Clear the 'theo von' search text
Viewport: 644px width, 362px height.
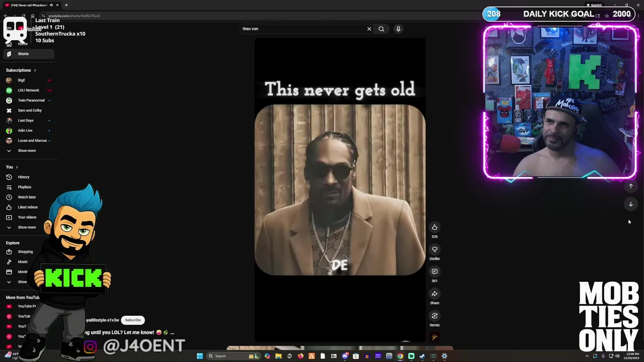(369, 29)
